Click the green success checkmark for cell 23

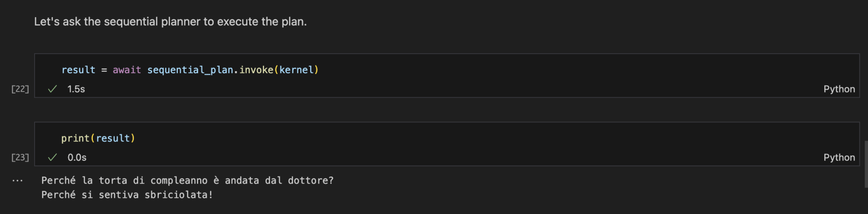point(53,158)
